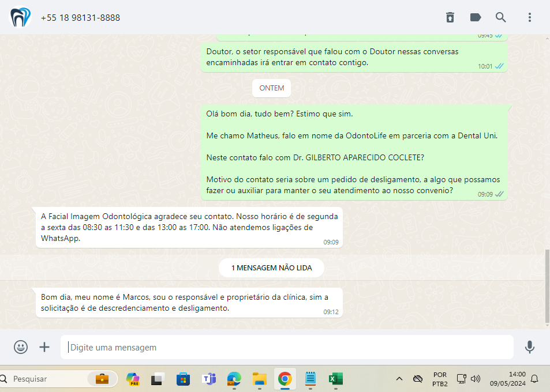Click the trash restore icon in chat header
The image size is (550, 392).
pos(450,17)
